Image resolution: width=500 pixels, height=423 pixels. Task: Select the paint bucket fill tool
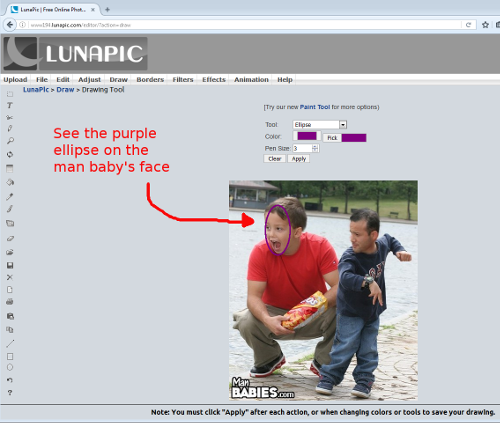coord(10,182)
